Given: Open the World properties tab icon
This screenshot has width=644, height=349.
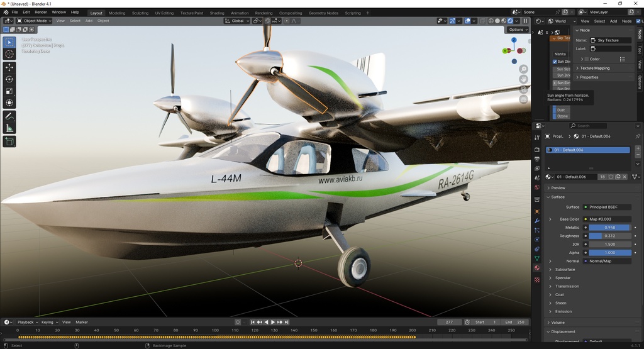Looking at the screenshot, I should [x=537, y=187].
